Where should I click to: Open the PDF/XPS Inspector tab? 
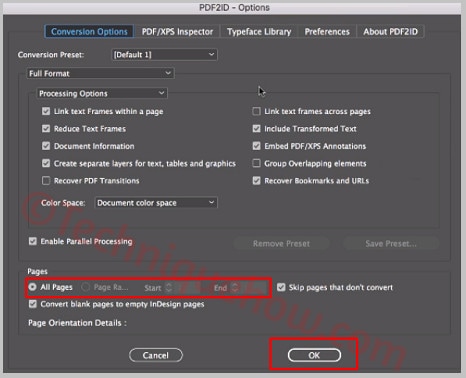pyautogui.click(x=177, y=32)
